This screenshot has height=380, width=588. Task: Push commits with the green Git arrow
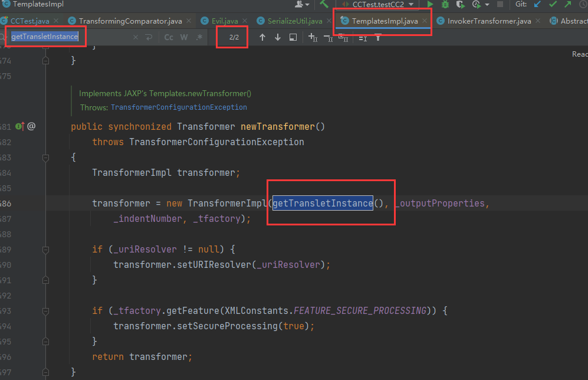(568, 4)
